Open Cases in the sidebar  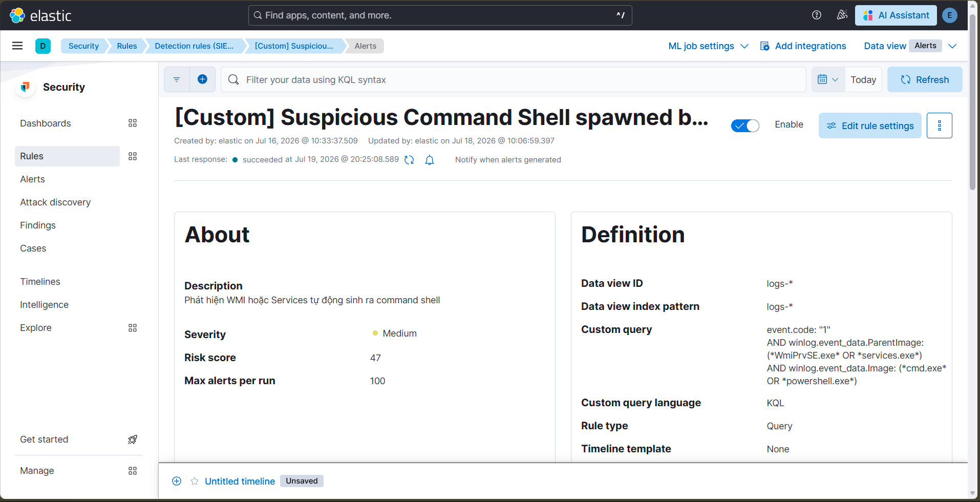pos(33,248)
